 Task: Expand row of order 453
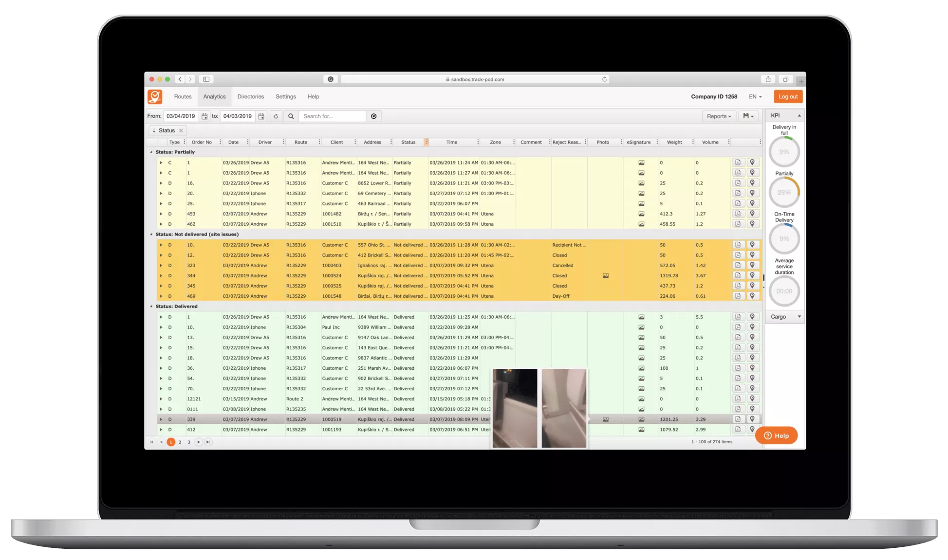161,214
